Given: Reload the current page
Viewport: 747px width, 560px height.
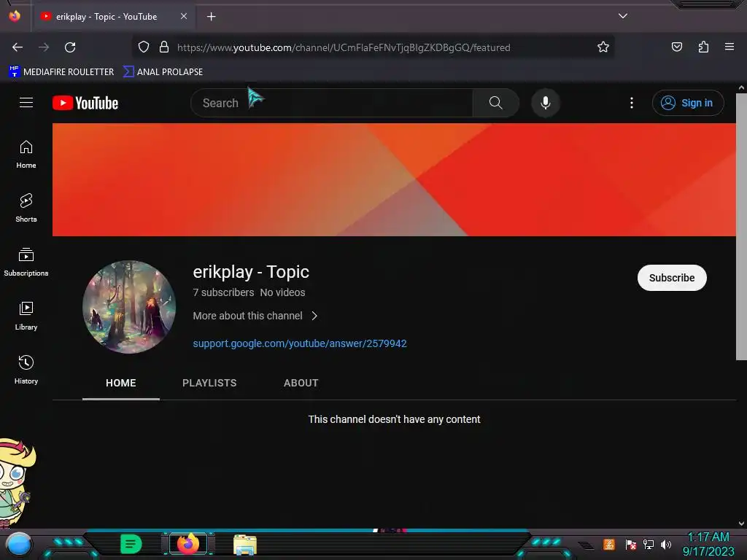Looking at the screenshot, I should pos(70,47).
